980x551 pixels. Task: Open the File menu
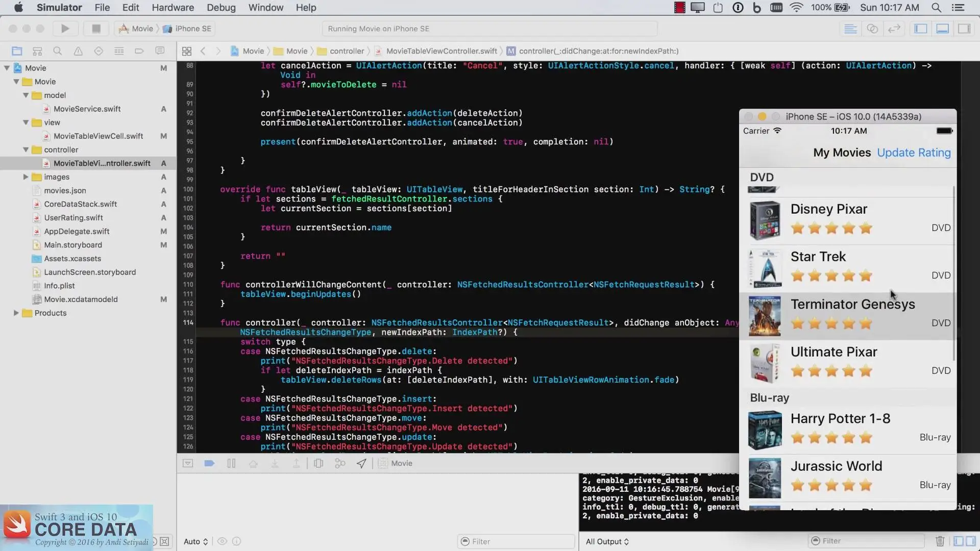click(x=102, y=8)
